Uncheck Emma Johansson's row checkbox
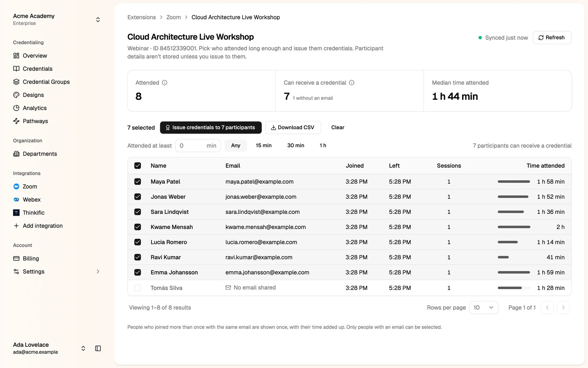This screenshot has width=588, height=368. tap(137, 272)
